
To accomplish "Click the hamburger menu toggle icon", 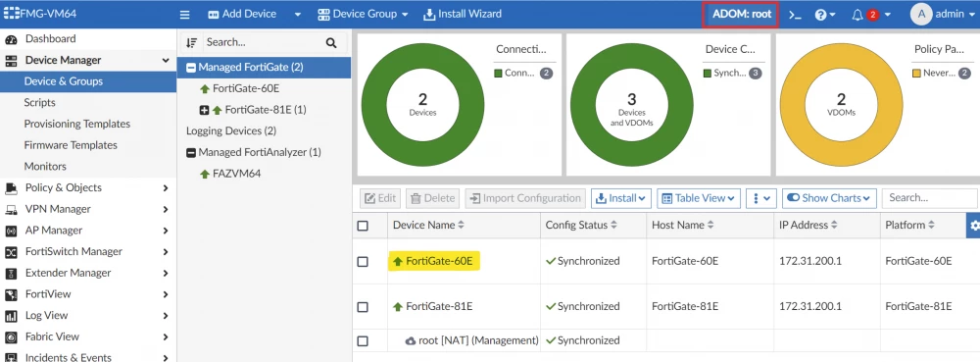I will (184, 14).
